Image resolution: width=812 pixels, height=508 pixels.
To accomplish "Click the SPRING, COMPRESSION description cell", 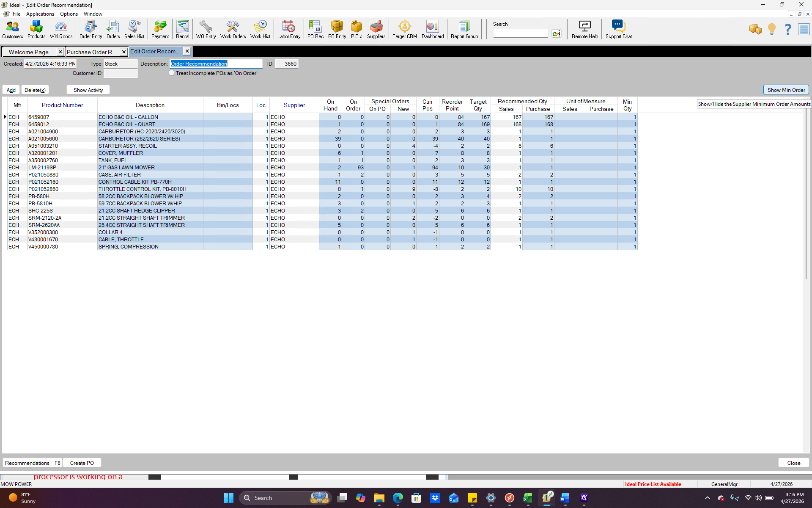I will [150, 247].
